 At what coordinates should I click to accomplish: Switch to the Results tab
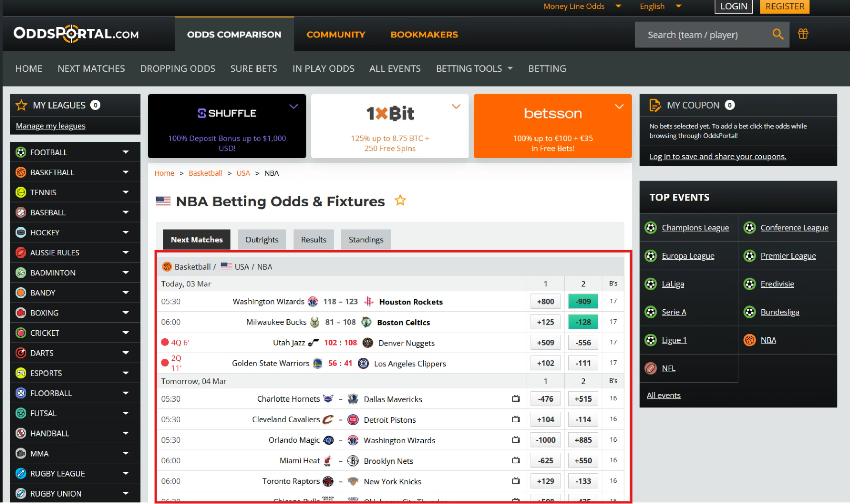(x=313, y=239)
